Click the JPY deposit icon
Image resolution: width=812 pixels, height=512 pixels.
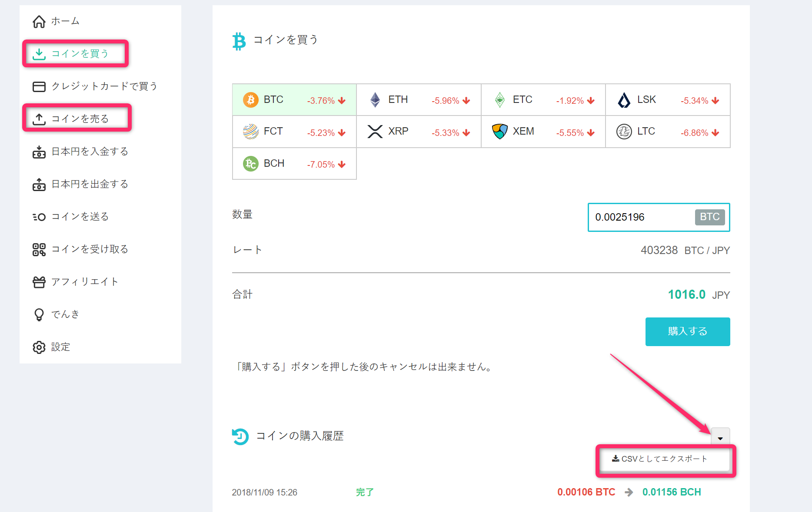(x=39, y=152)
